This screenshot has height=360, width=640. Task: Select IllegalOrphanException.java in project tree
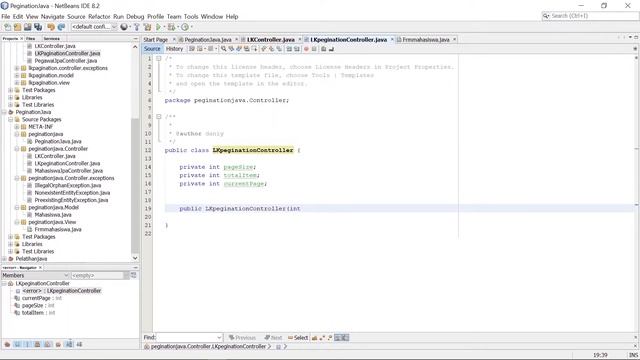(68, 186)
